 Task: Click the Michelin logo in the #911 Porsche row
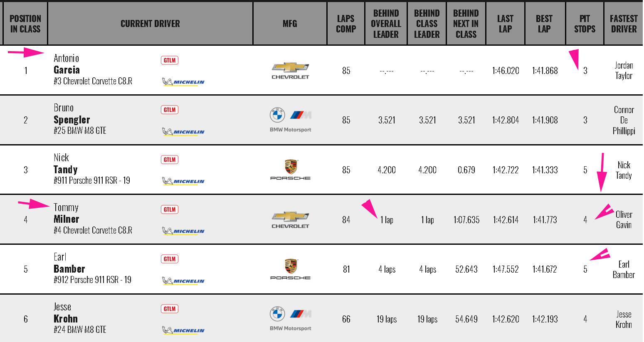click(x=183, y=181)
